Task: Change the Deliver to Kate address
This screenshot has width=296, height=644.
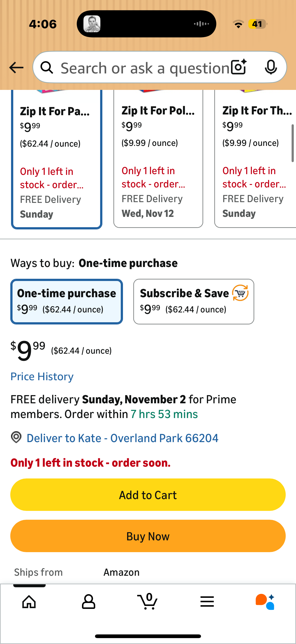Action: (122, 438)
